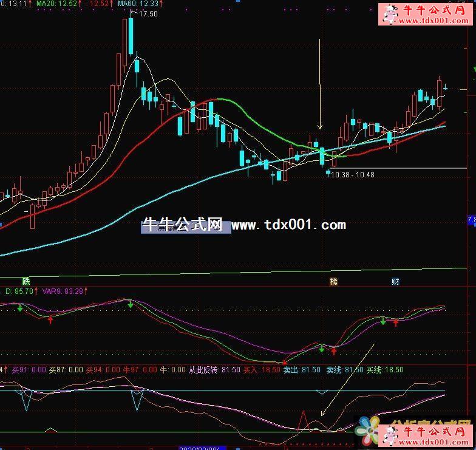Click the 买91: 0.00 indicator label

[x=29, y=369]
